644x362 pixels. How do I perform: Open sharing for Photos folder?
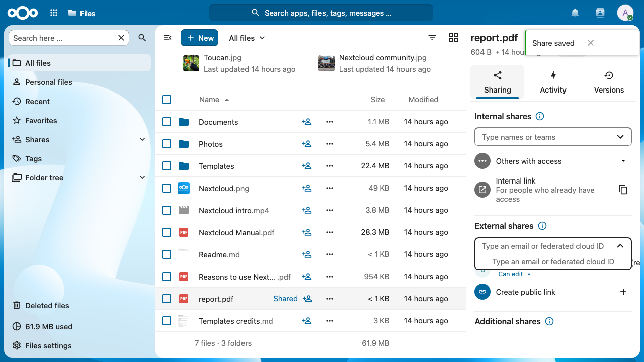coord(307,144)
